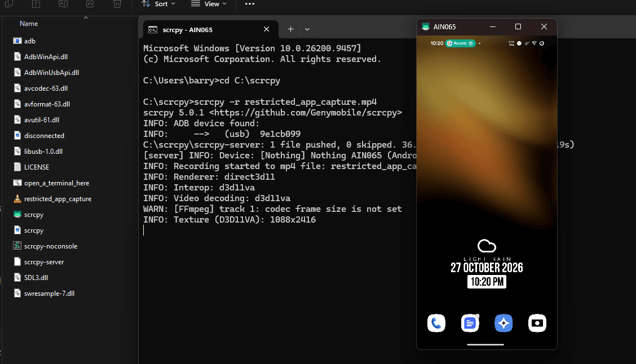Open the Messages app on AIN065 screen

[x=470, y=323]
